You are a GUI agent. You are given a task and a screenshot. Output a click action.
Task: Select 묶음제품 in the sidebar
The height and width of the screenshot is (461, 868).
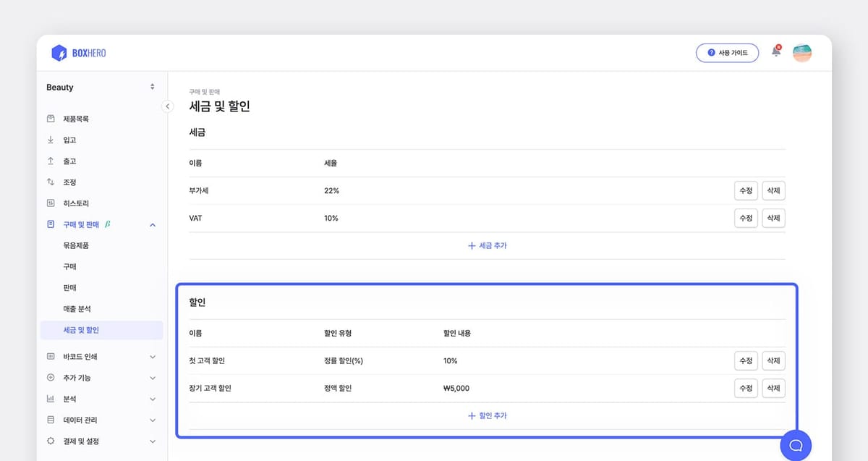[76, 245]
